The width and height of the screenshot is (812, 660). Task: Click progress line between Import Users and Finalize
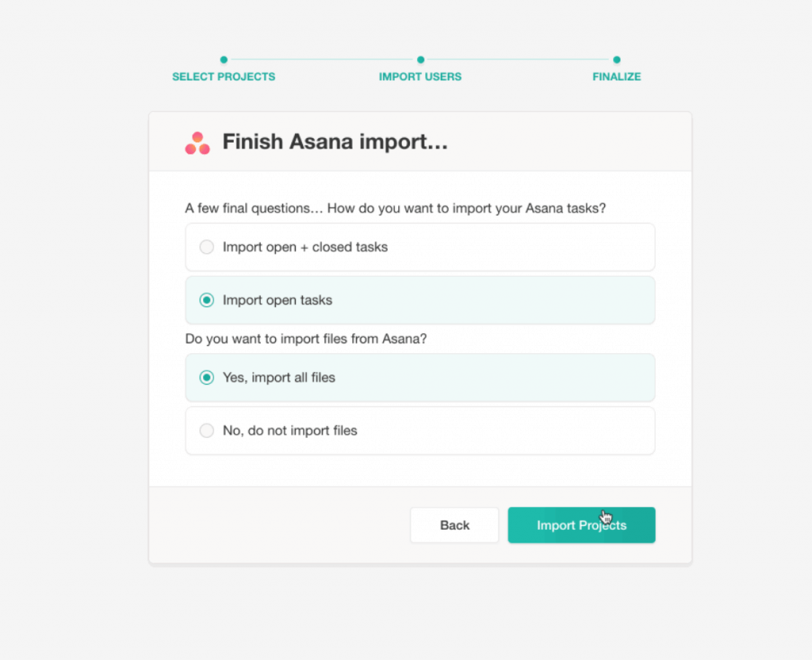click(x=519, y=59)
